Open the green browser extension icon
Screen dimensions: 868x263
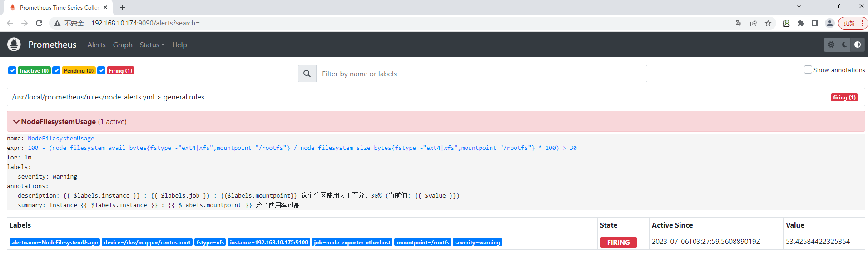coord(786,23)
